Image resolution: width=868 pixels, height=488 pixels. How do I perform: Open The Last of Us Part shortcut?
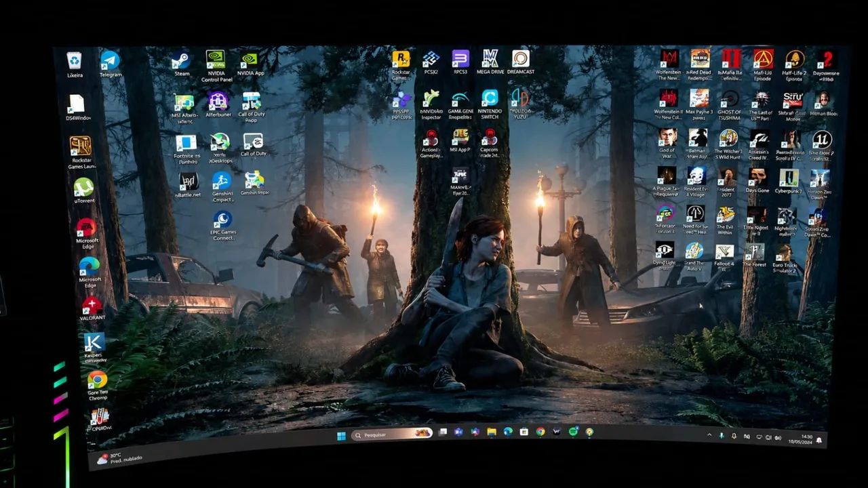pos(761,106)
